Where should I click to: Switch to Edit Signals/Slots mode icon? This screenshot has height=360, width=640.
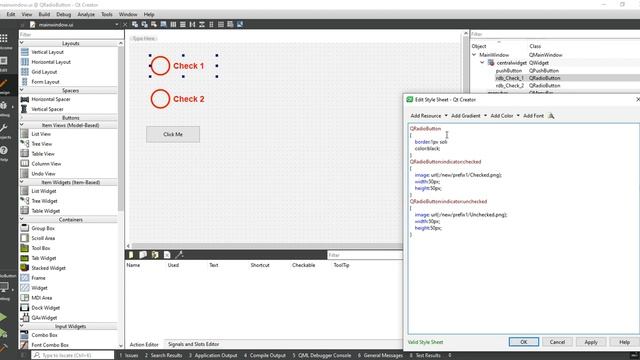144,24
